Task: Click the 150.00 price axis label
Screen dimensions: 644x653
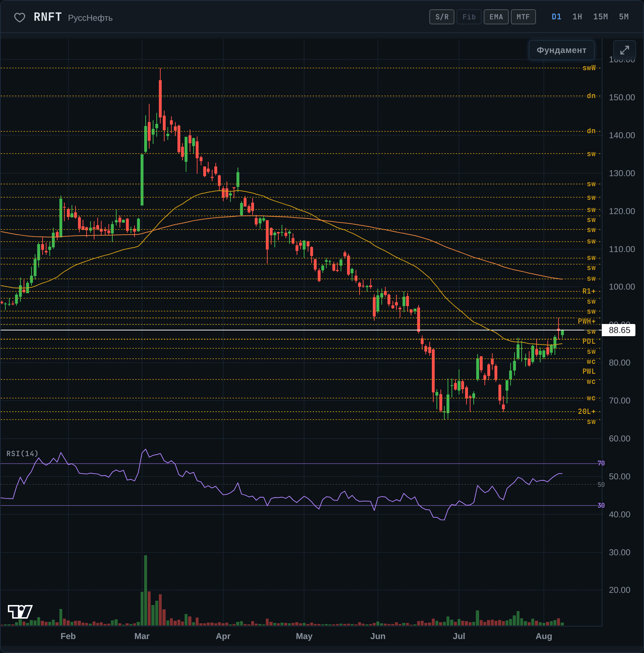Action: coord(622,97)
